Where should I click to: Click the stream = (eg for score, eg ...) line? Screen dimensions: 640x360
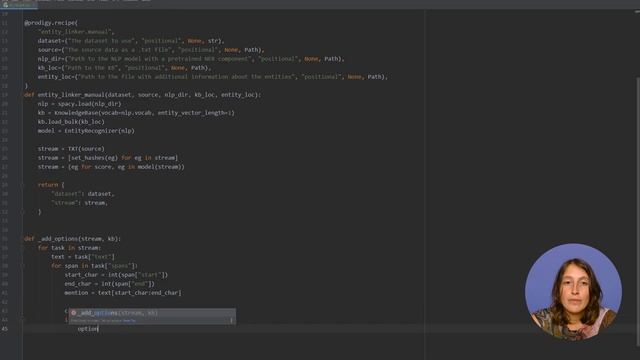point(111,167)
